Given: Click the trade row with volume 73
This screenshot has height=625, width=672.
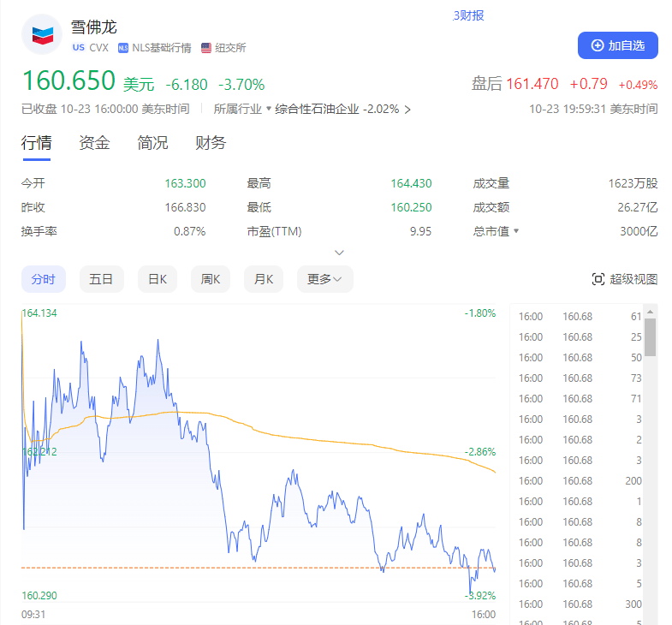Looking at the screenshot, I should pos(580,378).
